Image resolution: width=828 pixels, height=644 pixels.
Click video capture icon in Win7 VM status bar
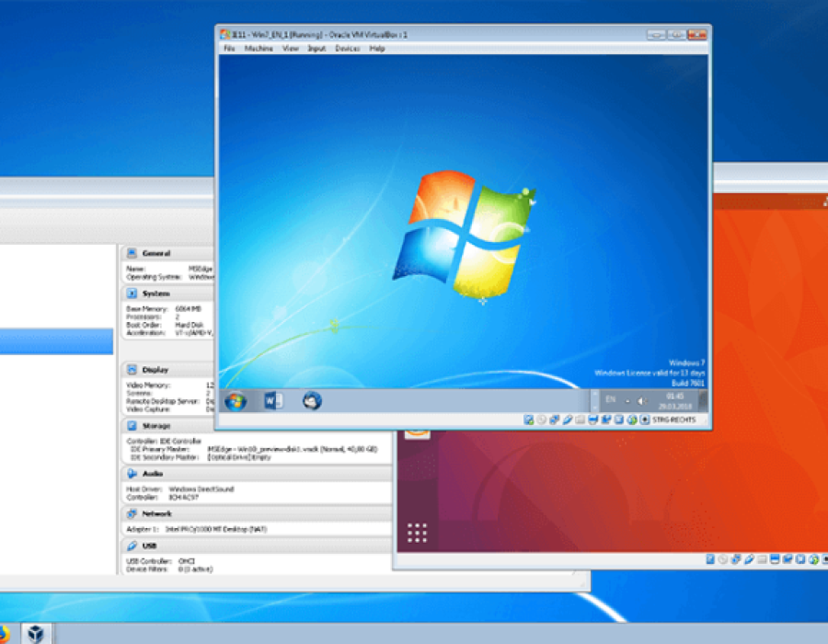(x=605, y=420)
